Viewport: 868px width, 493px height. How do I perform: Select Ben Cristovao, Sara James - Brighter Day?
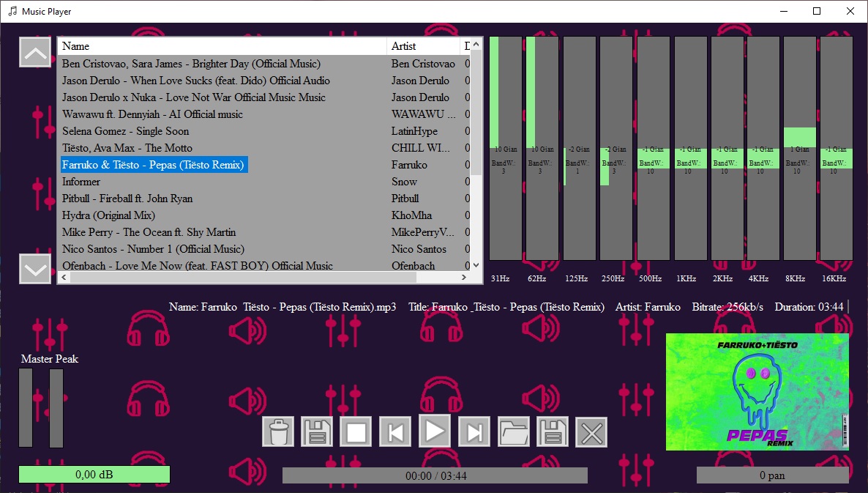(x=191, y=64)
